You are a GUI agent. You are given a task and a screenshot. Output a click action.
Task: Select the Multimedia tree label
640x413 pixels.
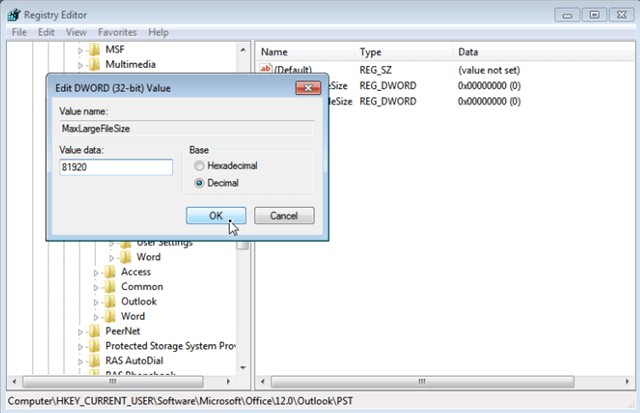tap(130, 64)
